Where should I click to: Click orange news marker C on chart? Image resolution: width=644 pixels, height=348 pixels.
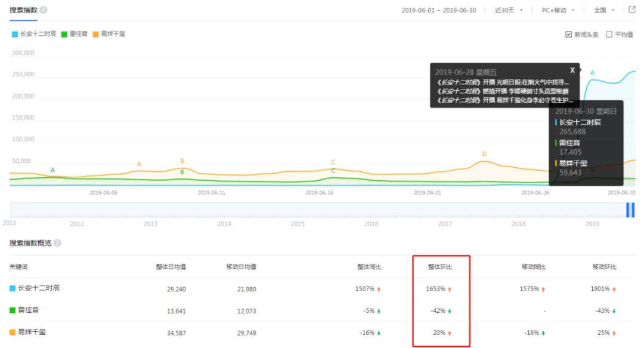333,162
